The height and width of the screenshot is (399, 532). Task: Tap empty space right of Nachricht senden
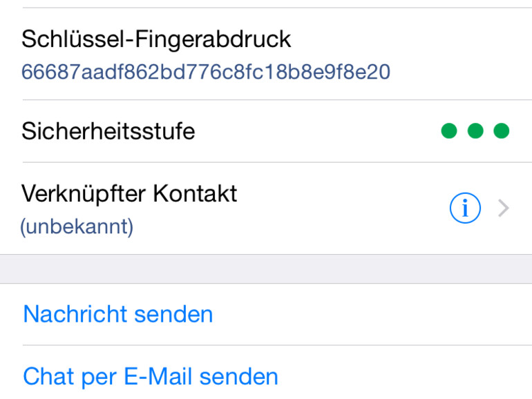(373, 315)
